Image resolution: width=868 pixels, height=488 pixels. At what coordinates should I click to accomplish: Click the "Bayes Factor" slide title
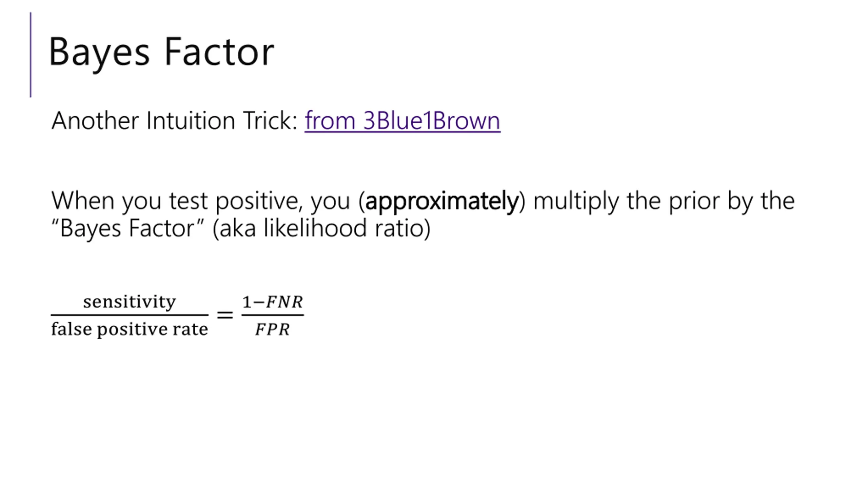[161, 52]
